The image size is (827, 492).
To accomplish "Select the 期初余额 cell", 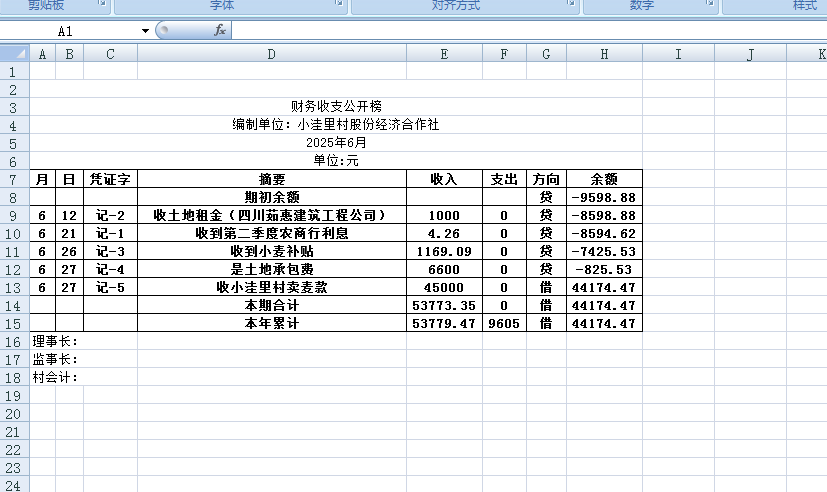I will coord(271,197).
